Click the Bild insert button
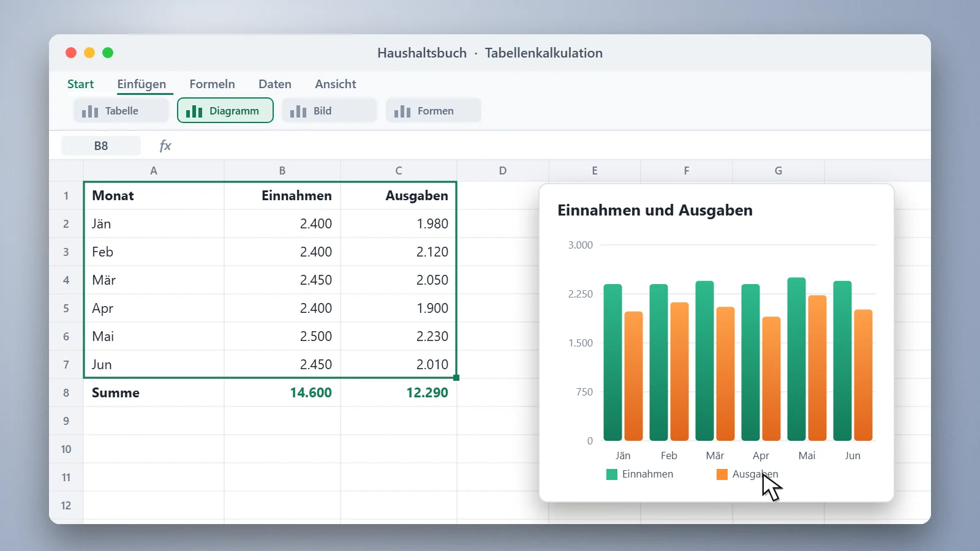Viewport: 980px width, 551px height. (330, 111)
